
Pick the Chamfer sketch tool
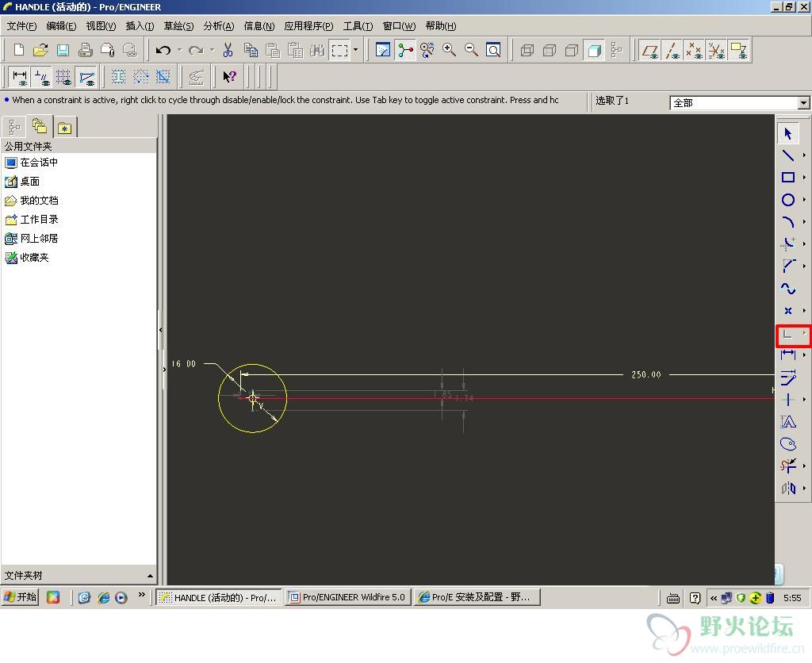pyautogui.click(x=788, y=266)
